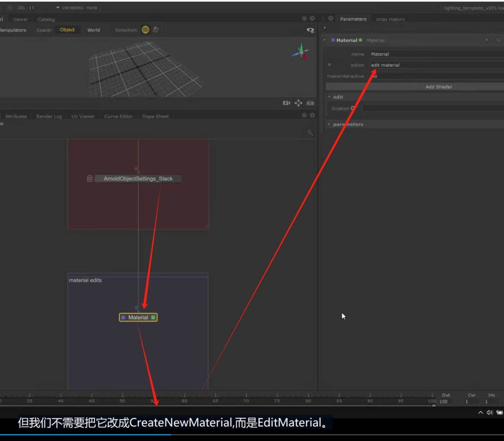Click the camera icon below the viewport

286,103
